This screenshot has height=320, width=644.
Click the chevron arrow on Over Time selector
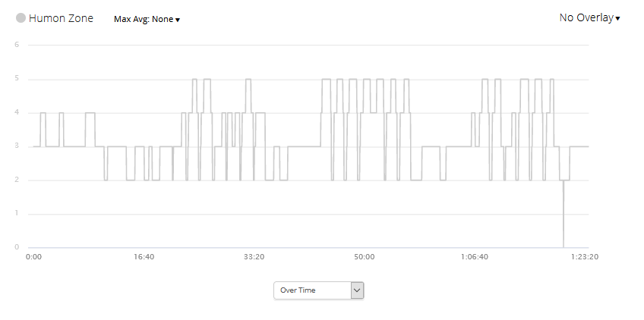[x=357, y=290]
